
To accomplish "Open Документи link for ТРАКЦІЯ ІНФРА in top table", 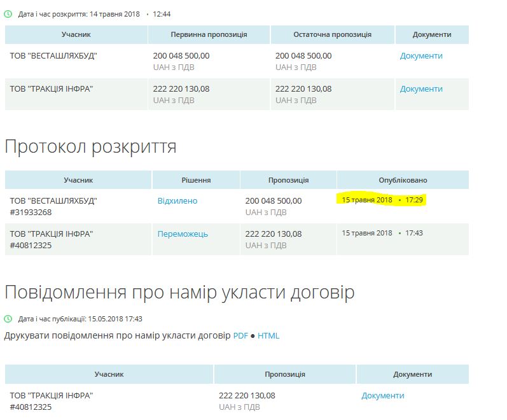I will pyautogui.click(x=420, y=89).
